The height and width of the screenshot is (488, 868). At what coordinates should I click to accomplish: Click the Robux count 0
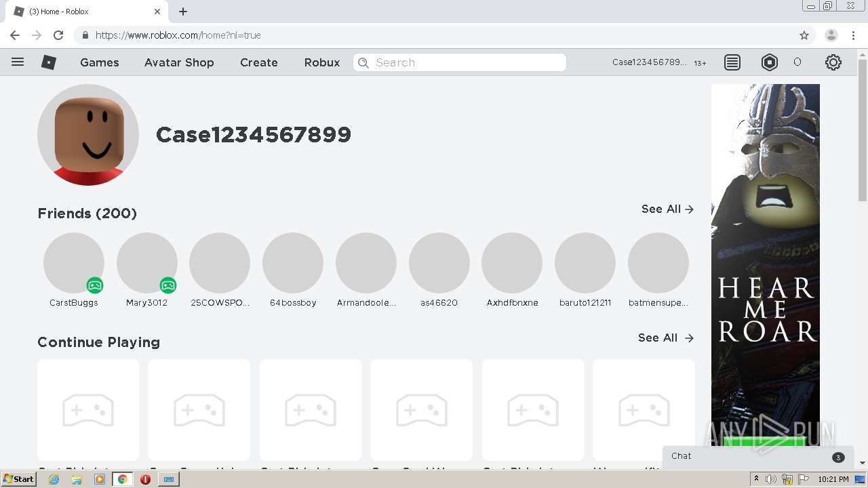coord(797,62)
